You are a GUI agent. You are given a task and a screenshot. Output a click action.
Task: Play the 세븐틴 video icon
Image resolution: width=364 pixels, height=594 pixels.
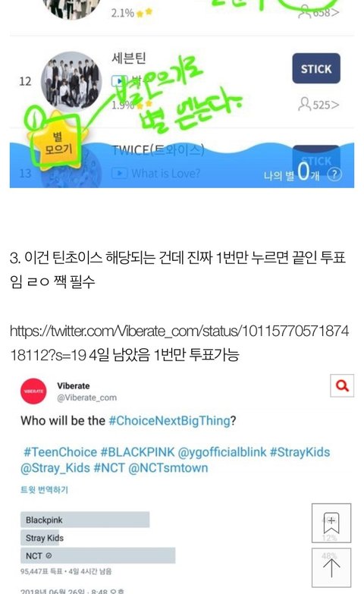pos(119,80)
